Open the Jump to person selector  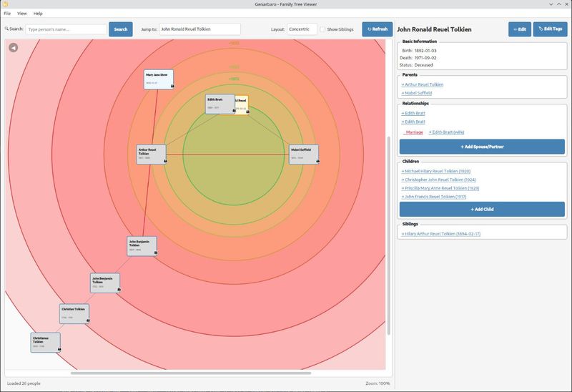coord(199,29)
